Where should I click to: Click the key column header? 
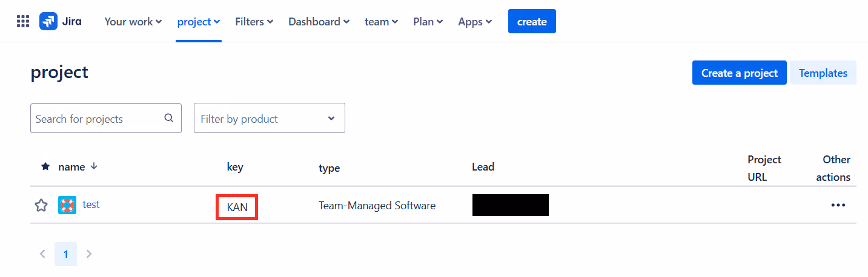coord(235,167)
